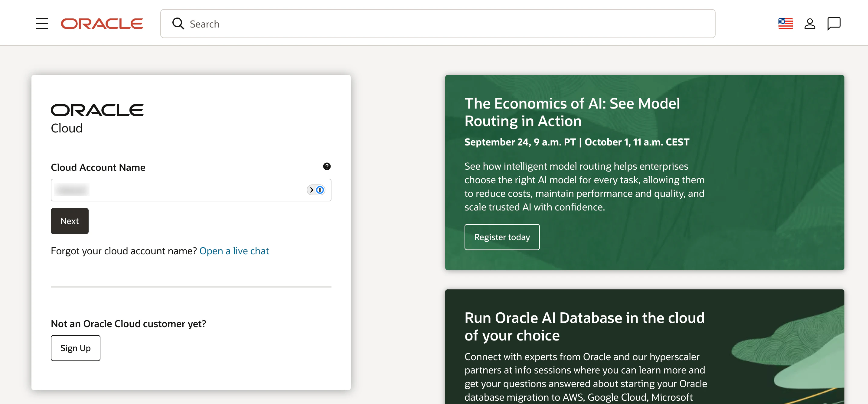868x404 pixels.
Task: Click the red Oracle logo in header
Action: click(102, 24)
